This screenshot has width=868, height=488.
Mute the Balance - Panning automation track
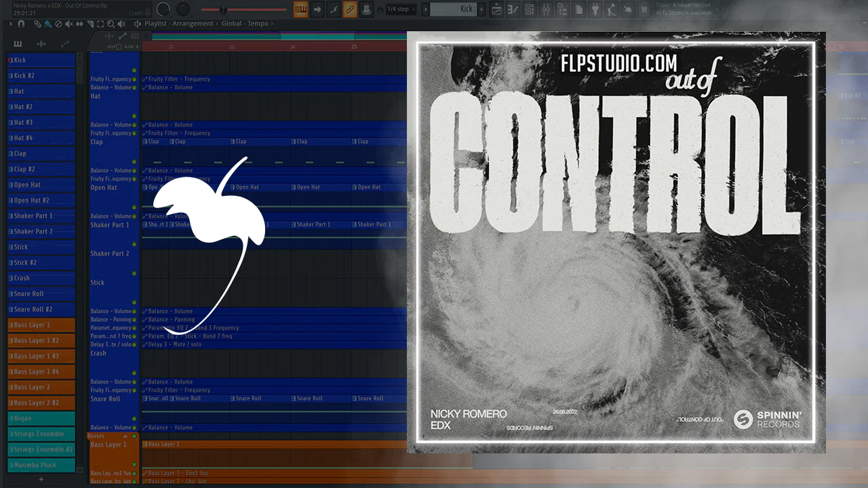[134, 320]
